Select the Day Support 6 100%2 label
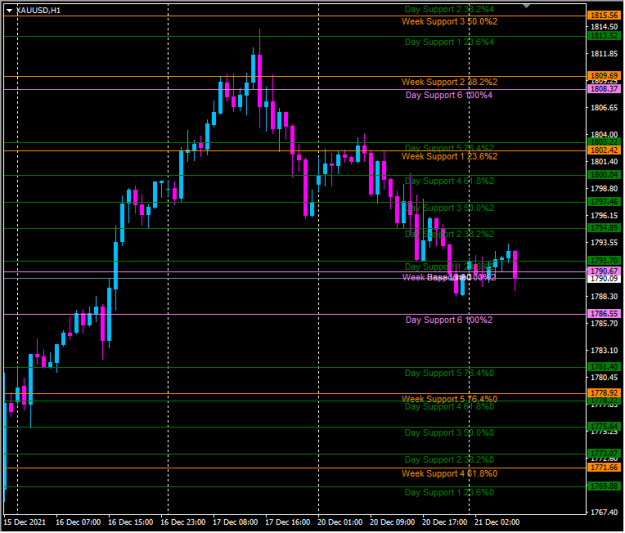625x533 pixels. pyautogui.click(x=449, y=320)
